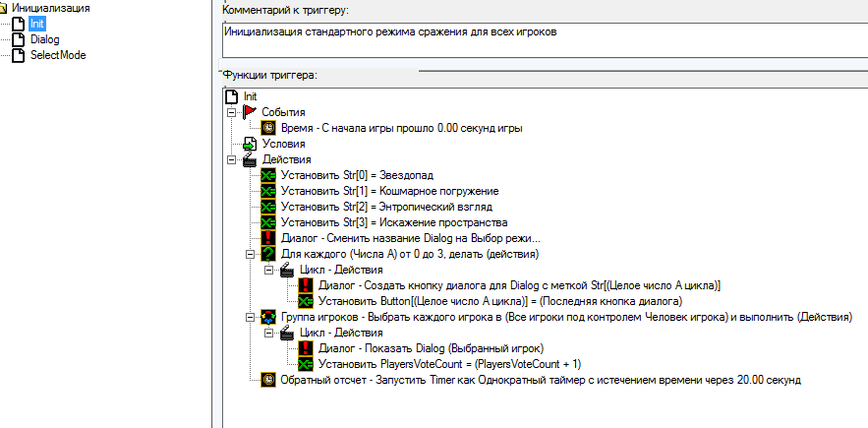Select 'Для каждого (Числа A) от 0 до 3' action
The width and height of the screenshot is (868, 428).
(x=410, y=254)
